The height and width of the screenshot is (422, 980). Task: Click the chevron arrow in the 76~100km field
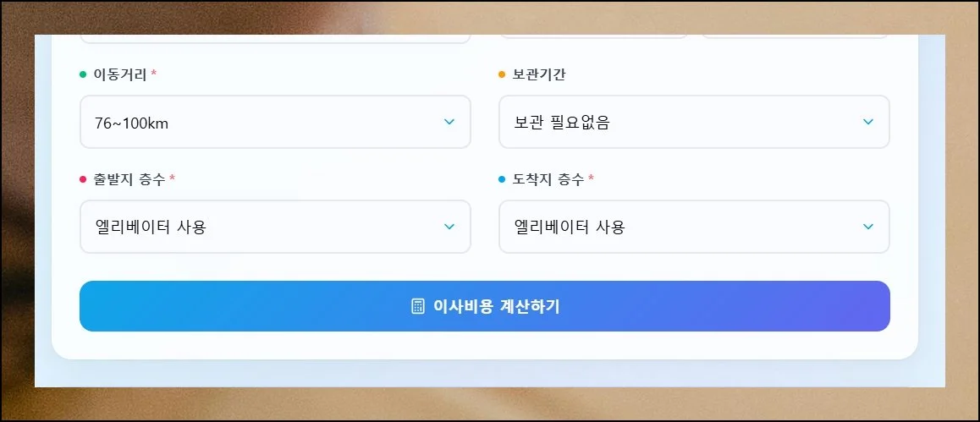[x=449, y=122]
